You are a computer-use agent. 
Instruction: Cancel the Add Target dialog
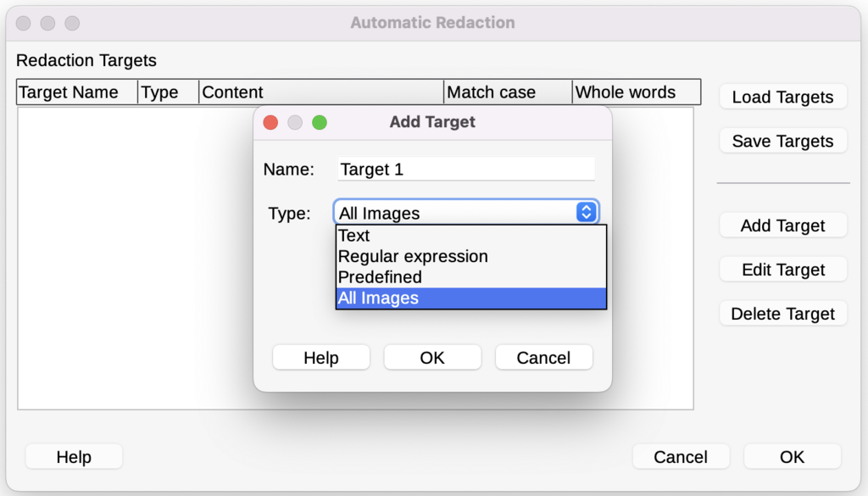pyautogui.click(x=543, y=357)
